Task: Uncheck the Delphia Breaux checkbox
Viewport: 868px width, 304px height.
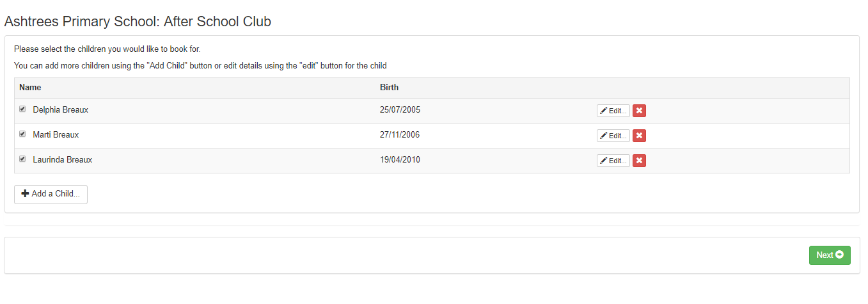Action: click(22, 109)
